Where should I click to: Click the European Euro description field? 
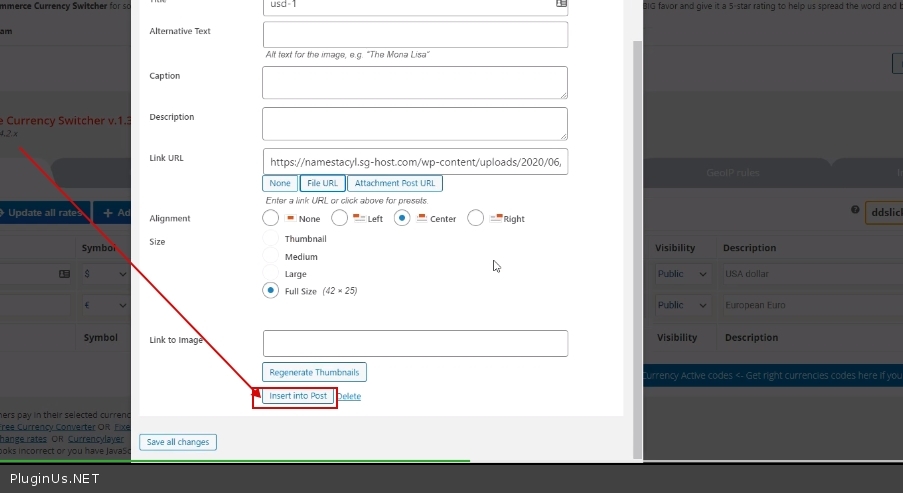coord(812,305)
